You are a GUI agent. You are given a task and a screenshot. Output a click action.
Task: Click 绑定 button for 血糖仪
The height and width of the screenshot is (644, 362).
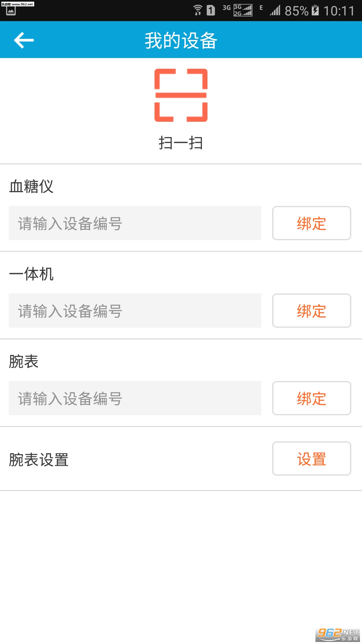point(311,223)
